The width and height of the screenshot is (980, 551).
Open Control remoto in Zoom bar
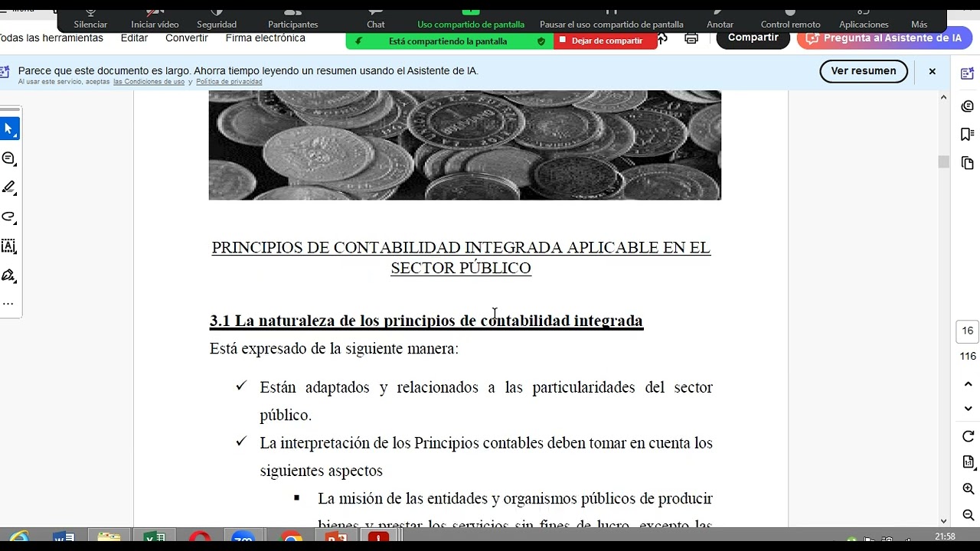(x=790, y=20)
